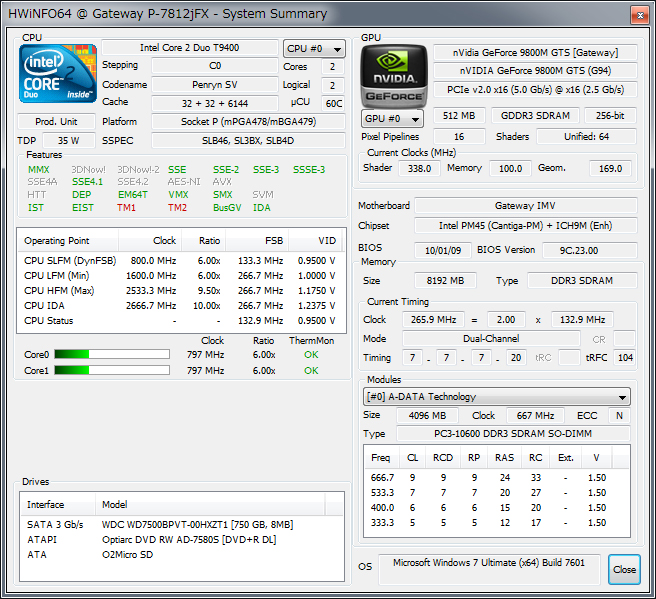656x599 pixels.
Task: Click the Intel Core 2 Duo T9400 field
Action: click(190, 48)
